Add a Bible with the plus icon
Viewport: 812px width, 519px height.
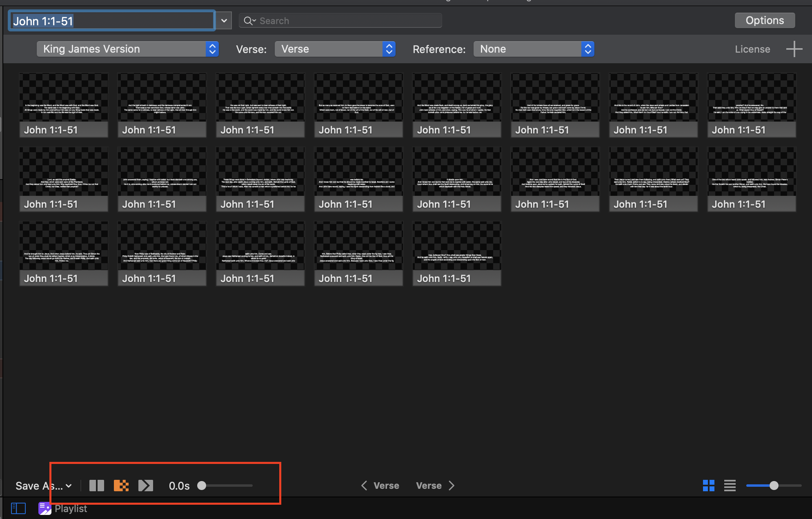tap(794, 49)
